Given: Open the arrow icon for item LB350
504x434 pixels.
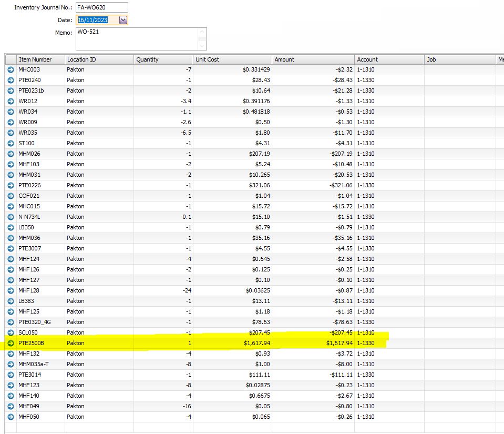Looking at the screenshot, I should point(11,227).
